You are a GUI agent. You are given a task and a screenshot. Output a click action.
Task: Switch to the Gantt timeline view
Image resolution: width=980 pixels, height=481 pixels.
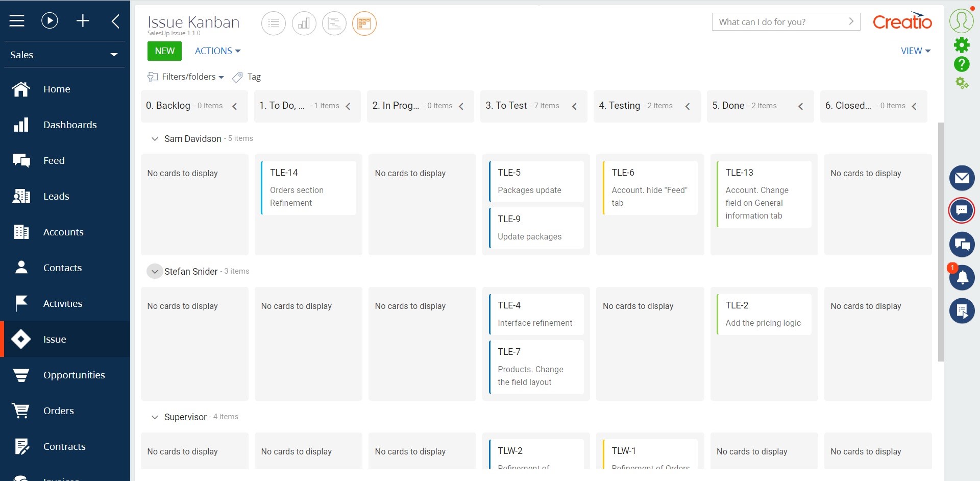(x=334, y=23)
